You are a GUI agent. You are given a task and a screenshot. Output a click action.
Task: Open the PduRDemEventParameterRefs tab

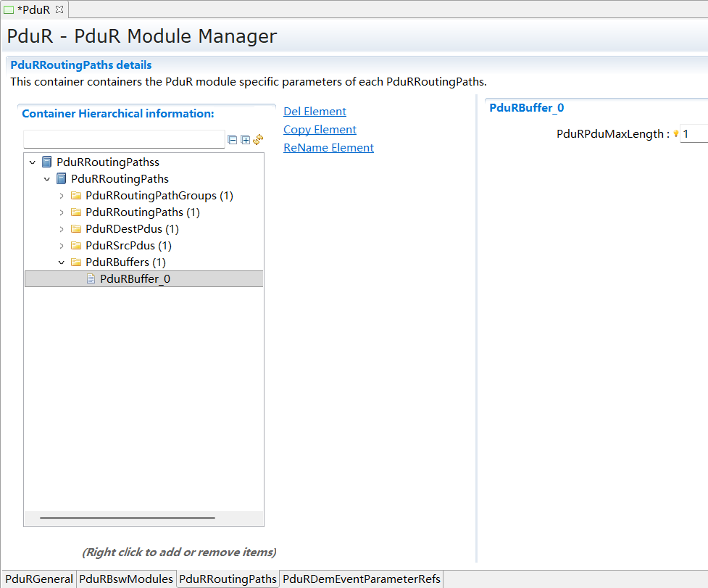(360, 579)
